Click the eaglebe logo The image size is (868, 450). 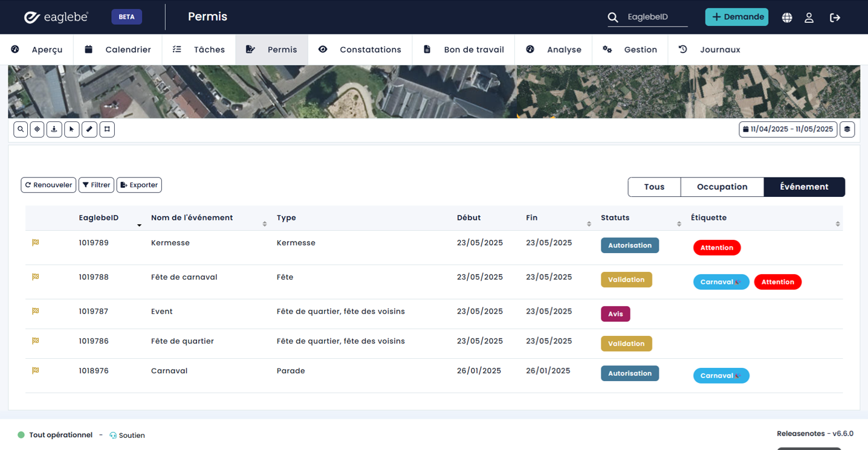[x=56, y=17]
